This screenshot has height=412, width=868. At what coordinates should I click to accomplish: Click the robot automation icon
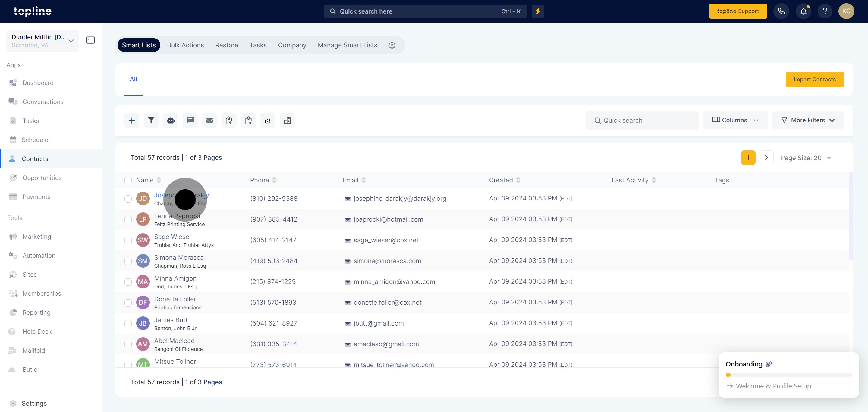pyautogui.click(x=171, y=120)
